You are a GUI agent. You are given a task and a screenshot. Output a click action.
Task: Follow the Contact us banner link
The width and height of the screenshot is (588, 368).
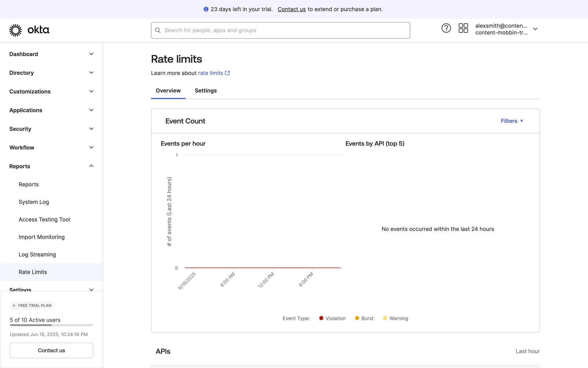tap(292, 9)
